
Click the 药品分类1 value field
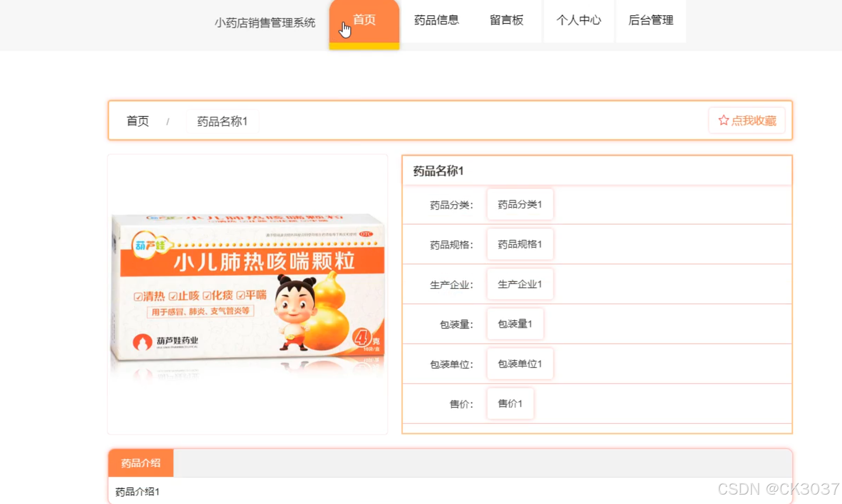click(x=520, y=204)
